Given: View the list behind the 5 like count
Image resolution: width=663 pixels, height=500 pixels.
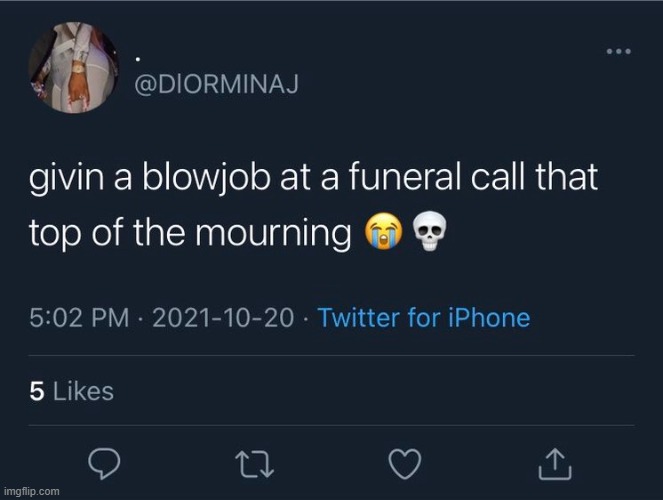Looking at the screenshot, I should click(37, 392).
